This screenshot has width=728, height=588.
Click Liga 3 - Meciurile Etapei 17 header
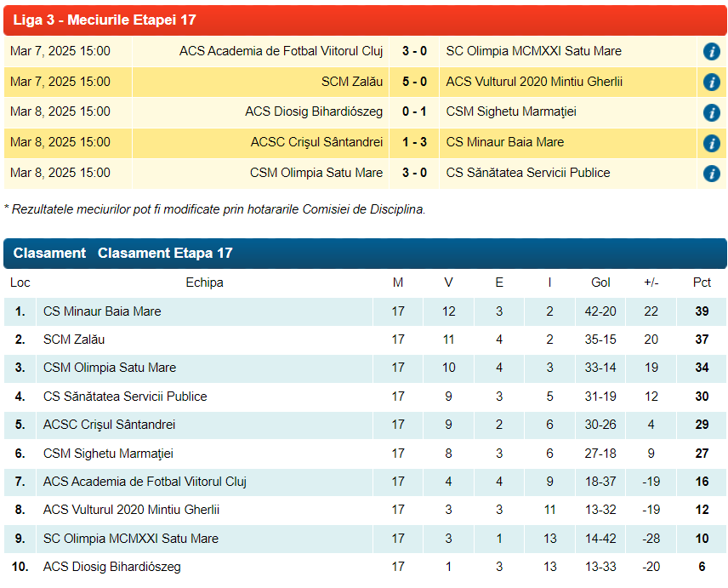click(x=105, y=20)
